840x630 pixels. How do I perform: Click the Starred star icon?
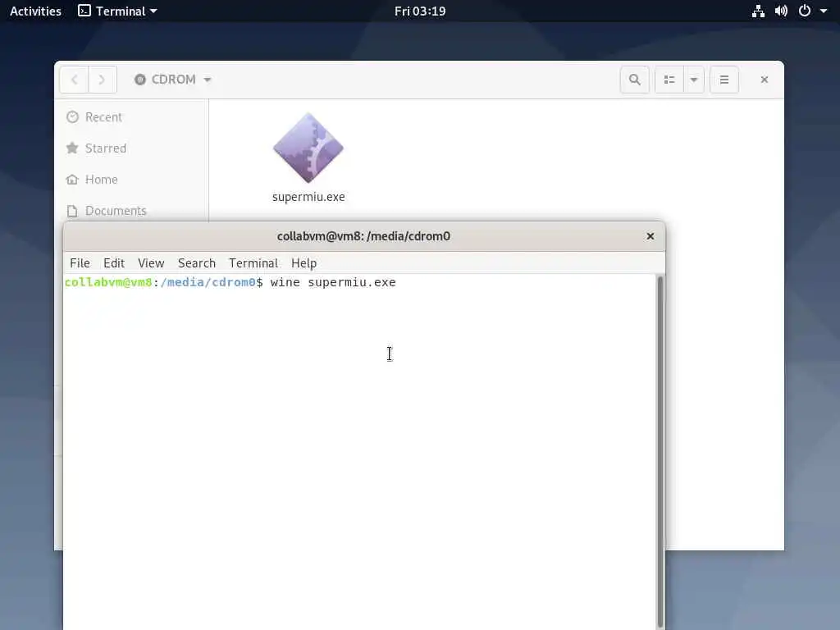[72, 148]
